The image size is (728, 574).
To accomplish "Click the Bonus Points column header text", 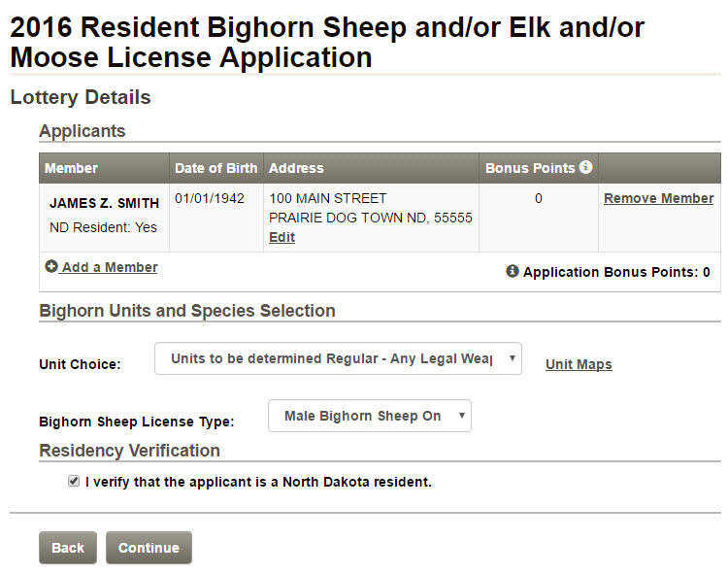I will click(x=530, y=168).
